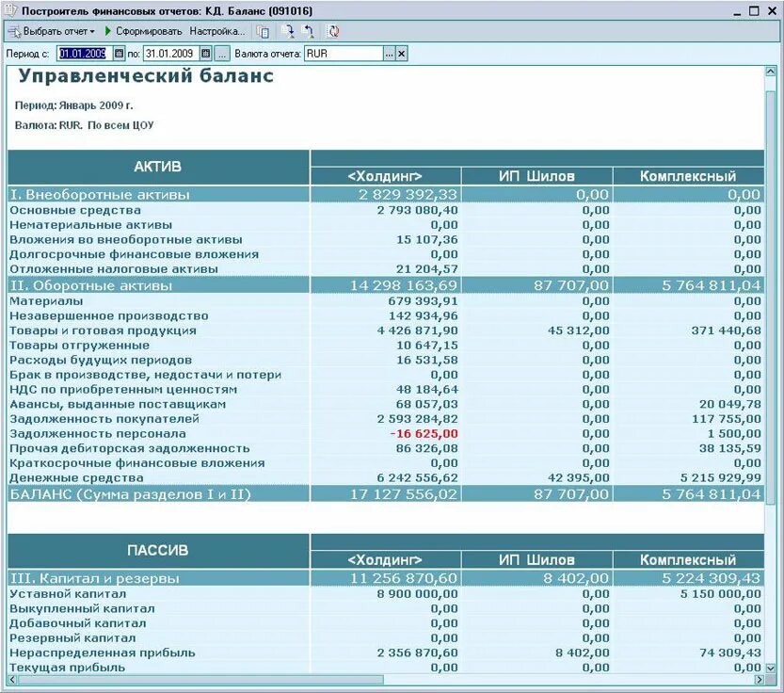
Task: Click value 45 312,00 in Товары и готовая продукция
Action: 579,330
